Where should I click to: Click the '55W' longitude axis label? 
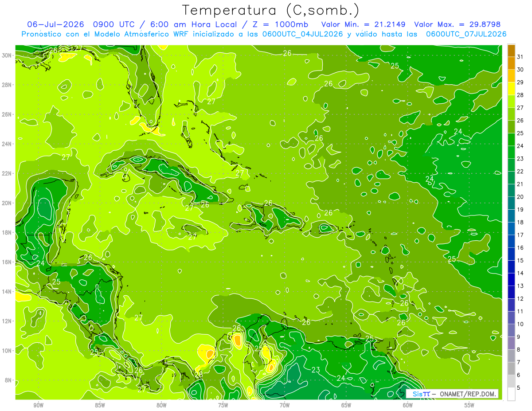point(469,406)
